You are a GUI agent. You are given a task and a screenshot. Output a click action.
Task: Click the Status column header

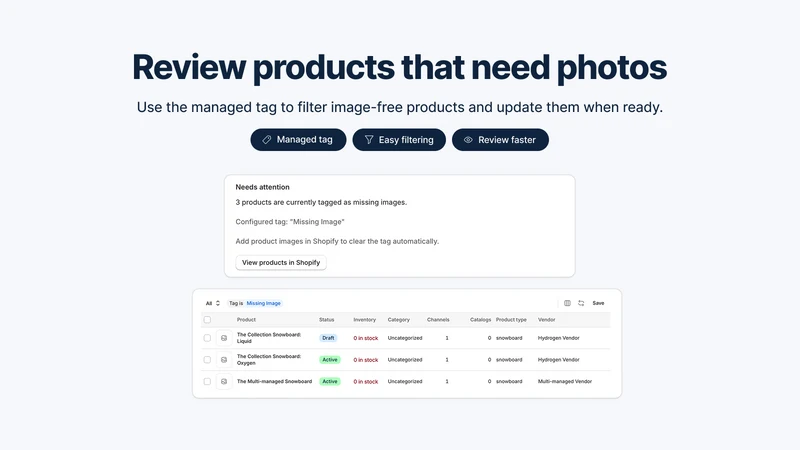pyautogui.click(x=327, y=319)
